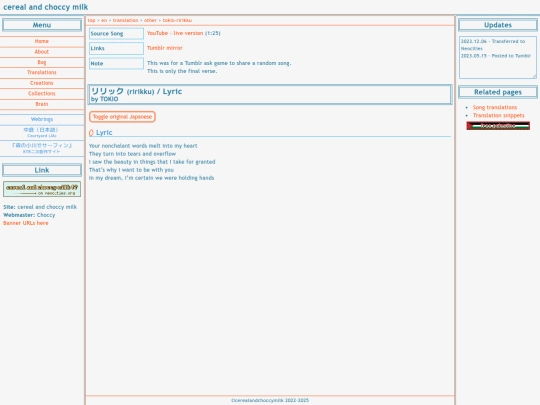The width and height of the screenshot is (540, 405).
Task: Click the 'Note' label cell
Action: coord(116,63)
